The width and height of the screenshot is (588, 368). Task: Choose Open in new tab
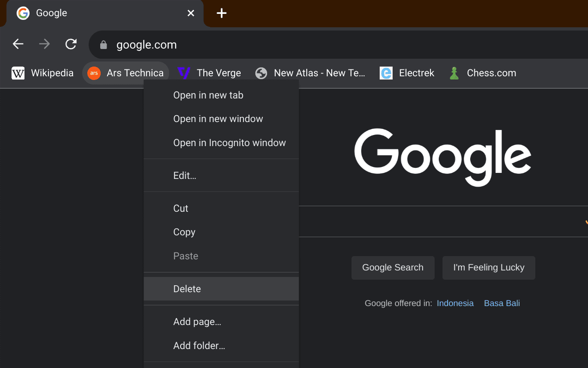click(x=221, y=95)
